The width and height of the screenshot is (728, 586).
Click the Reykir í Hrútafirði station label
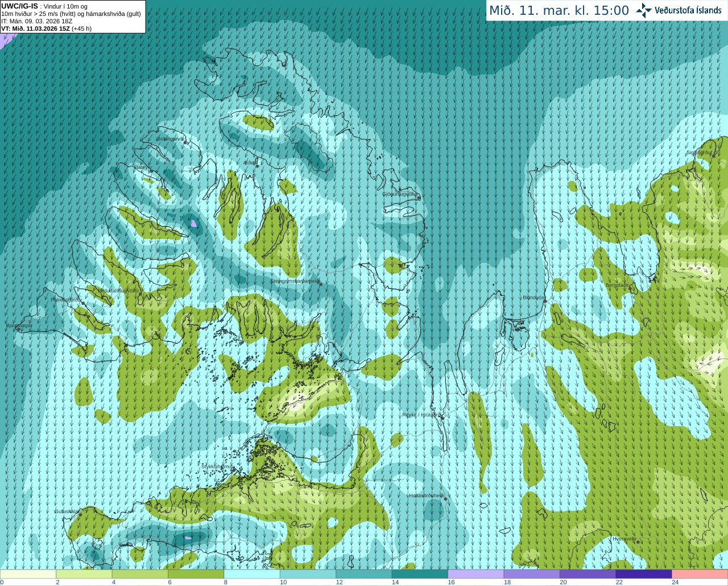pyautogui.click(x=421, y=415)
